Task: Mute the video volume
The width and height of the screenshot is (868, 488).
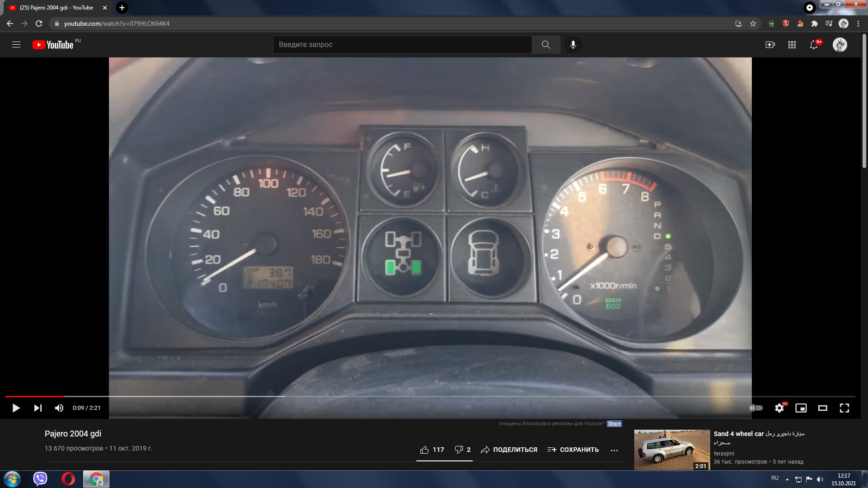Action: point(59,408)
